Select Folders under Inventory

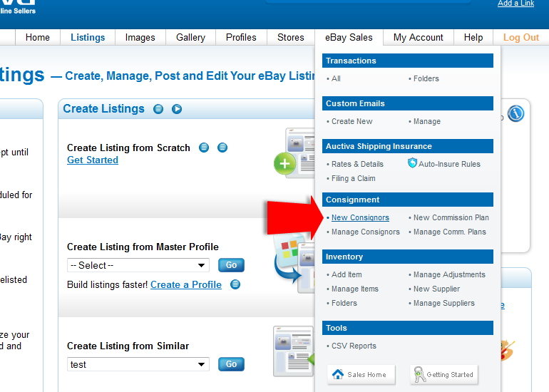click(x=344, y=303)
